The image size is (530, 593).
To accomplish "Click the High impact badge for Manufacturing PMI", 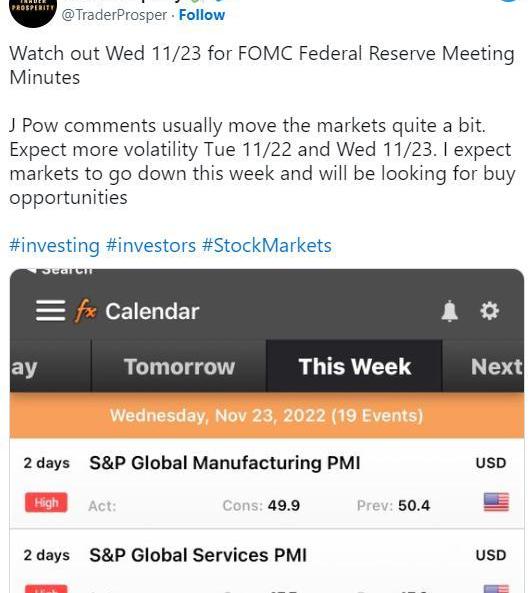I will pyautogui.click(x=46, y=503).
